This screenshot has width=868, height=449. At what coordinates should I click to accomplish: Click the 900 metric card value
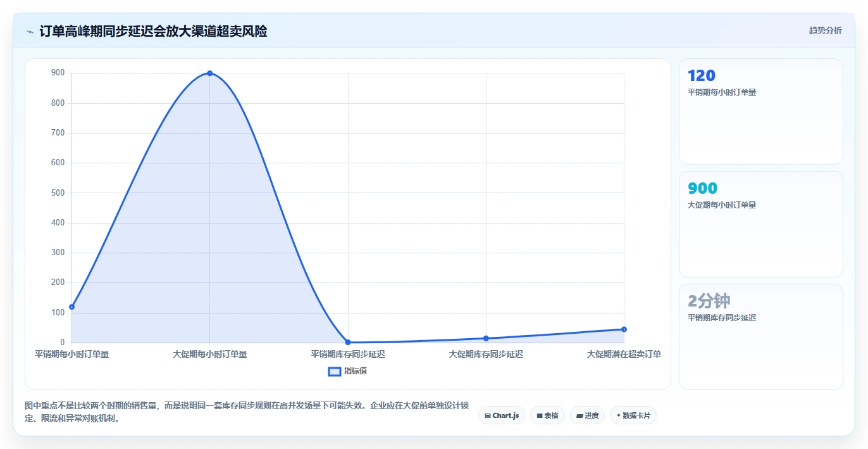[702, 189]
